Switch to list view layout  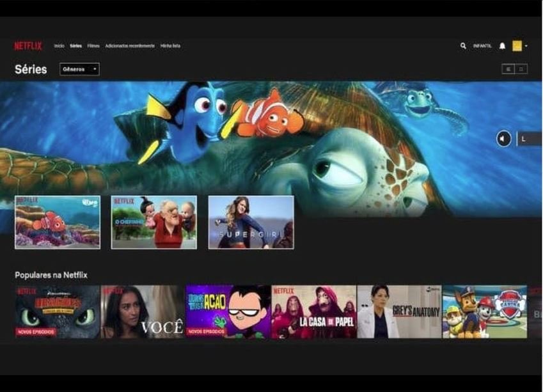tap(508, 69)
